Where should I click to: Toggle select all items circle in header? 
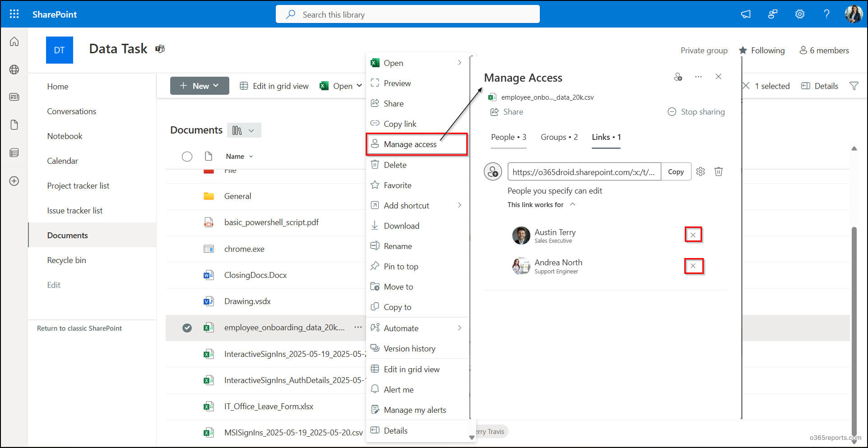coord(187,156)
